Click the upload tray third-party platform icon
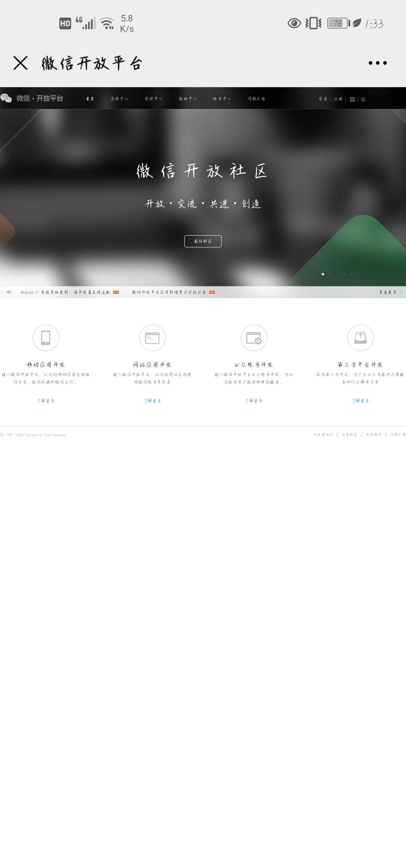The height and width of the screenshot is (868, 406). pyautogui.click(x=361, y=337)
